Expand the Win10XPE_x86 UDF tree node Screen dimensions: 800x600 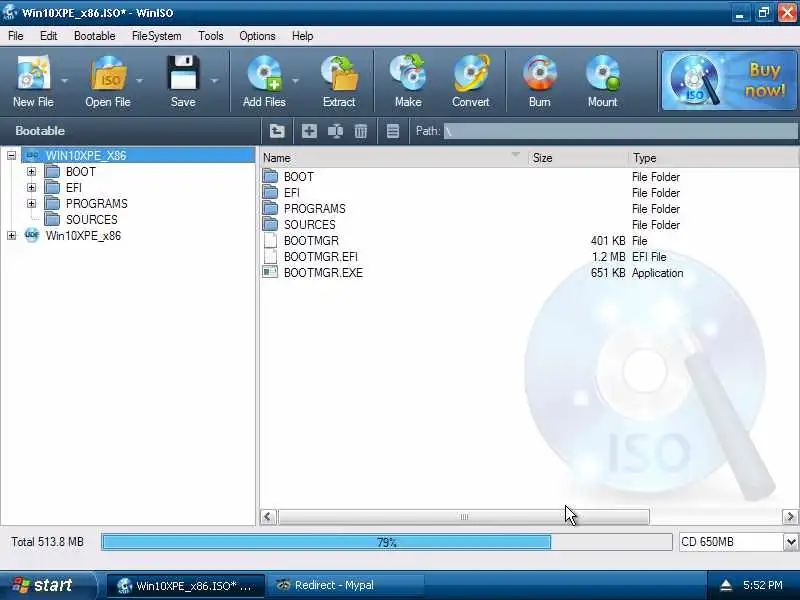pos(11,236)
